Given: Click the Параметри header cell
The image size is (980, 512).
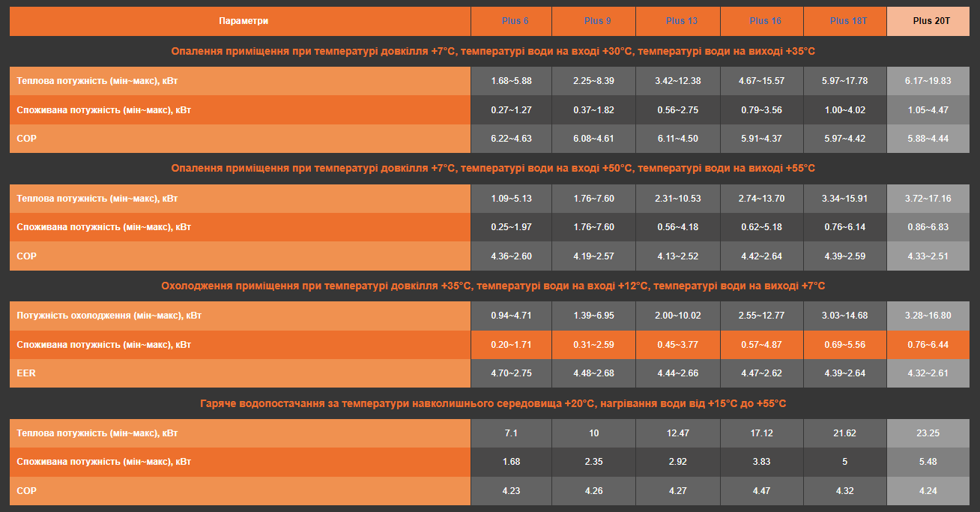Looking at the screenshot, I should pyautogui.click(x=244, y=21).
